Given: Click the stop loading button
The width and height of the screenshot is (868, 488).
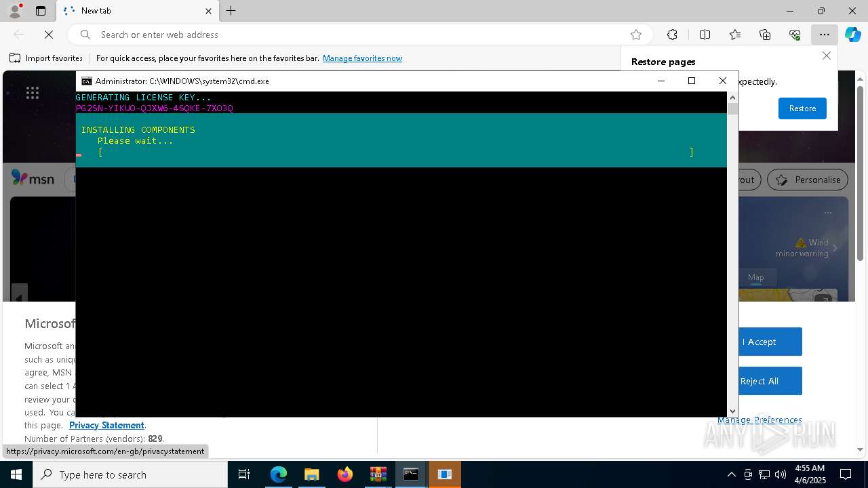Looking at the screenshot, I should pyautogui.click(x=49, y=35).
